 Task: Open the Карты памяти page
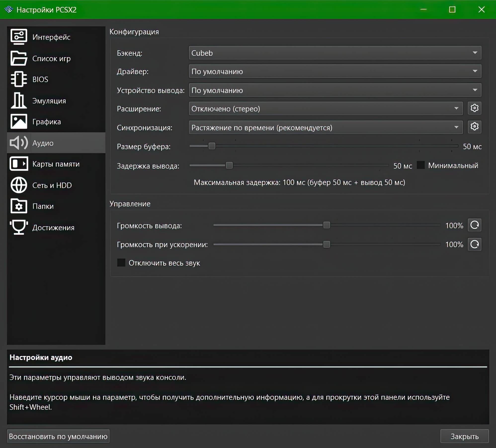[56, 164]
